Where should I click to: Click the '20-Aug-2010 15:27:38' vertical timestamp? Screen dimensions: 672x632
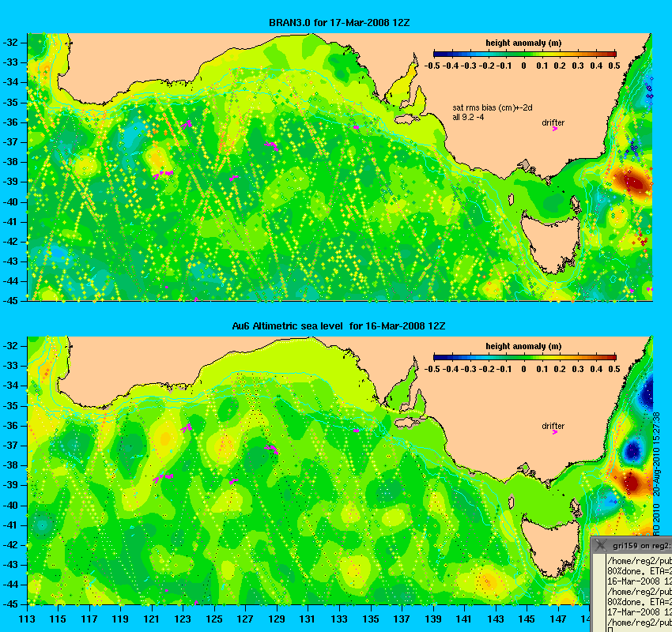[656, 454]
